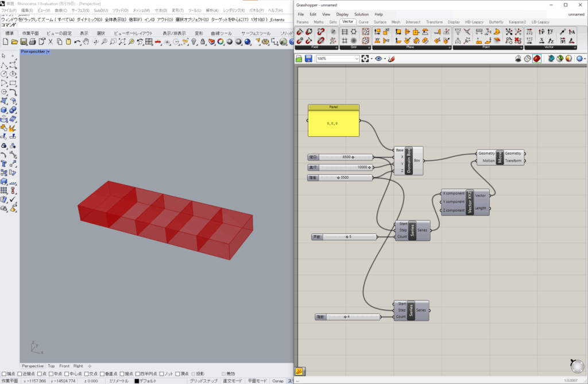Click the yellow Panel containing 0,0,0
588x384 pixels.
pos(334,123)
